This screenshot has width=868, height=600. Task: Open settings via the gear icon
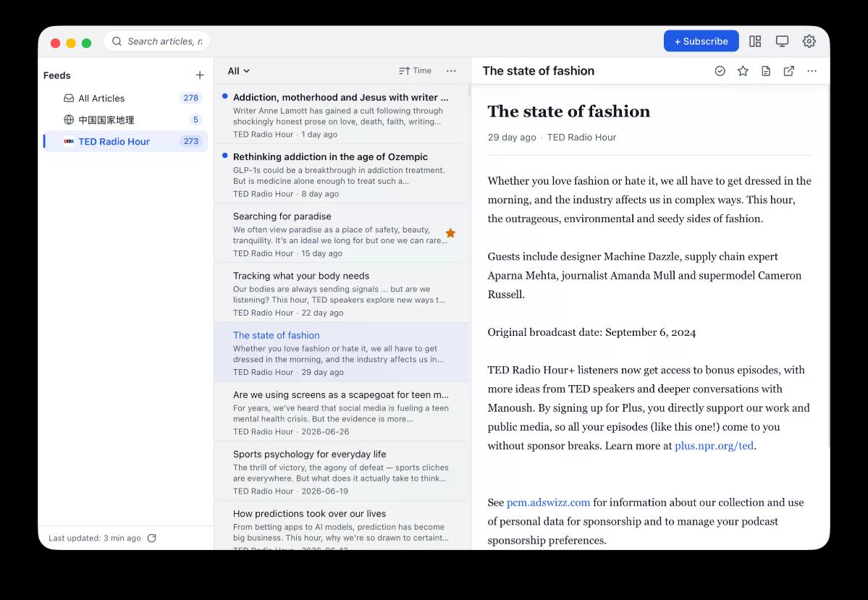point(809,41)
